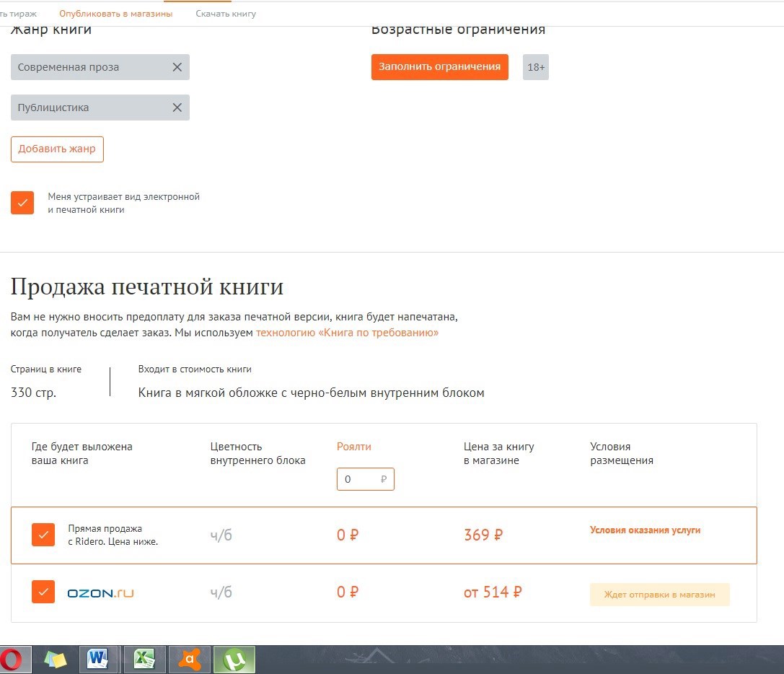Viewport: 784px width, 674px height.
Task: Remove the Публицистика genre tag
Action: [177, 108]
